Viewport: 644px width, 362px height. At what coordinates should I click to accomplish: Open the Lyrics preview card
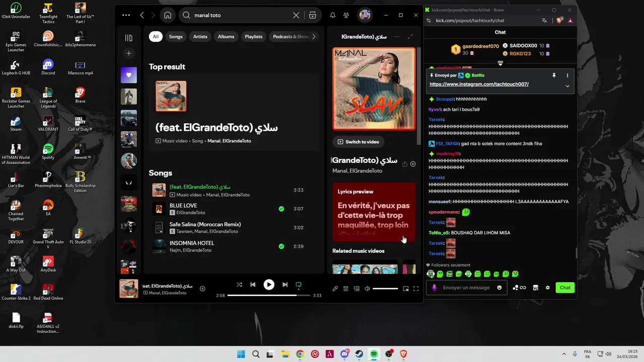click(374, 212)
